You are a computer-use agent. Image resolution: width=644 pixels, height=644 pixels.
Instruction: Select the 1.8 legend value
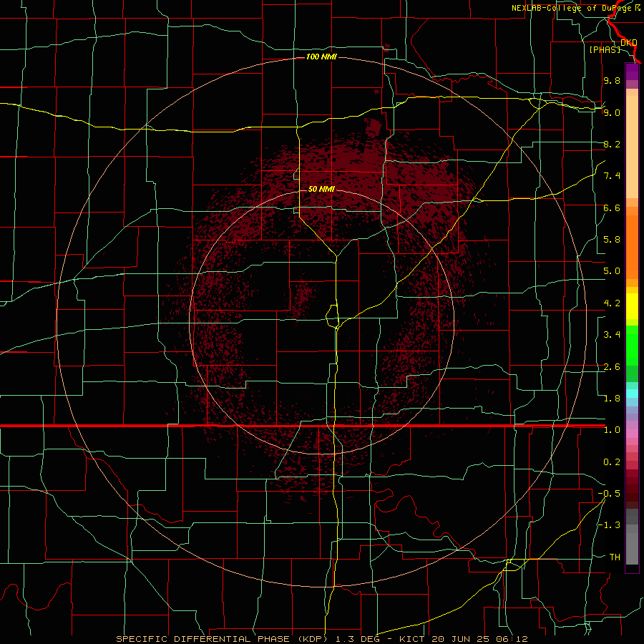(x=612, y=399)
